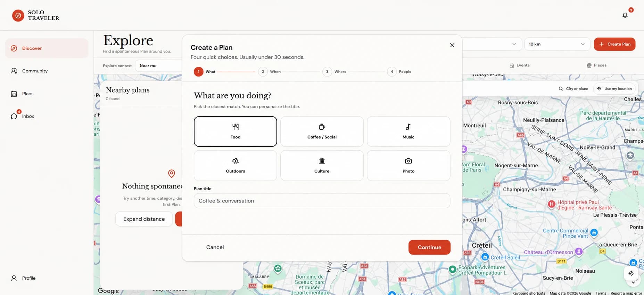Click Château d'Ormesson map marker
The height and width of the screenshot is (295, 644).
click(x=579, y=251)
